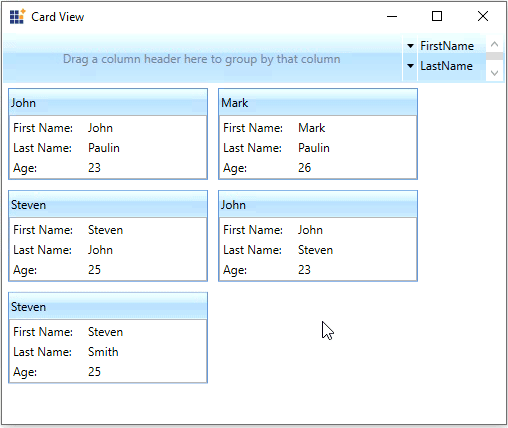Select the Steven John card header
The height and width of the screenshot is (428, 508).
pyautogui.click(x=108, y=205)
